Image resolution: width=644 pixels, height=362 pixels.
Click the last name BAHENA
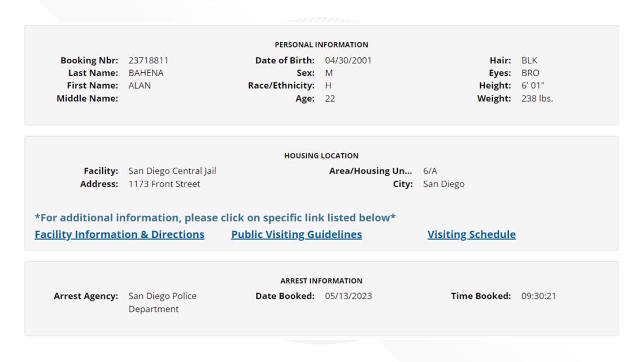146,73
